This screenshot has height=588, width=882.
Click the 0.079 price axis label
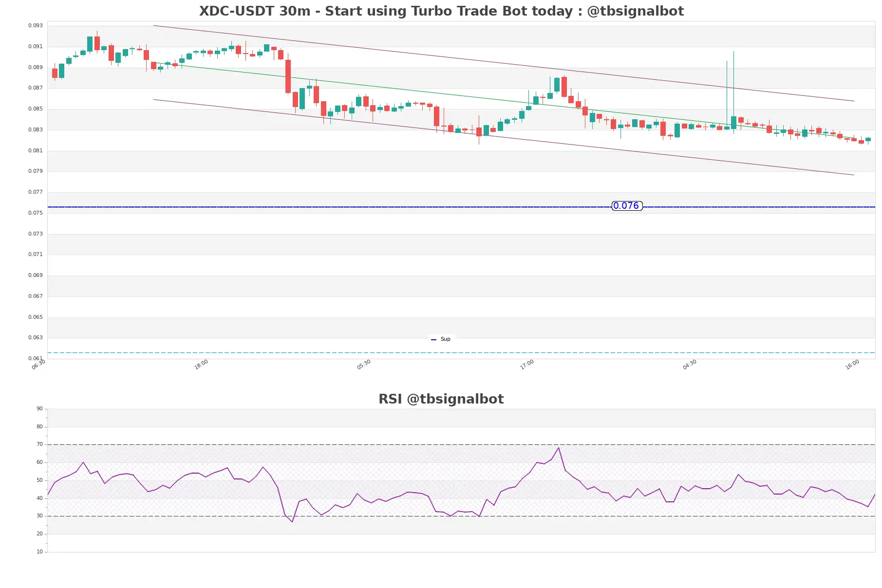click(36, 171)
